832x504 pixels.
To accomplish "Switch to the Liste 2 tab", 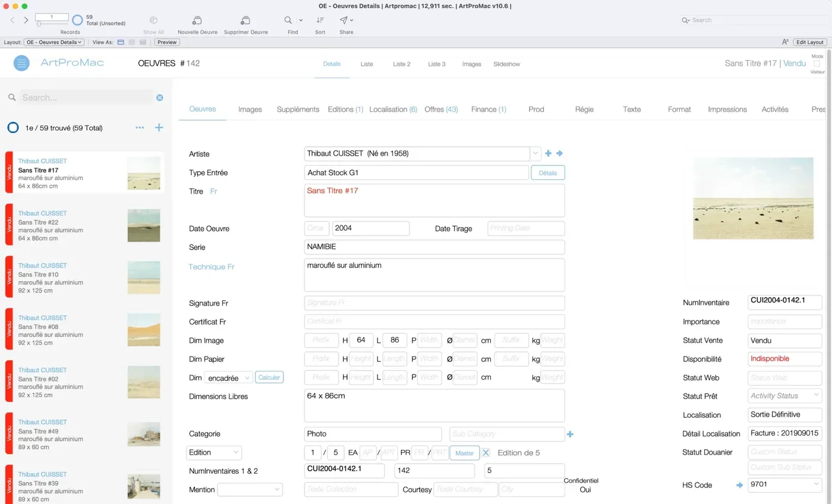I will click(402, 64).
